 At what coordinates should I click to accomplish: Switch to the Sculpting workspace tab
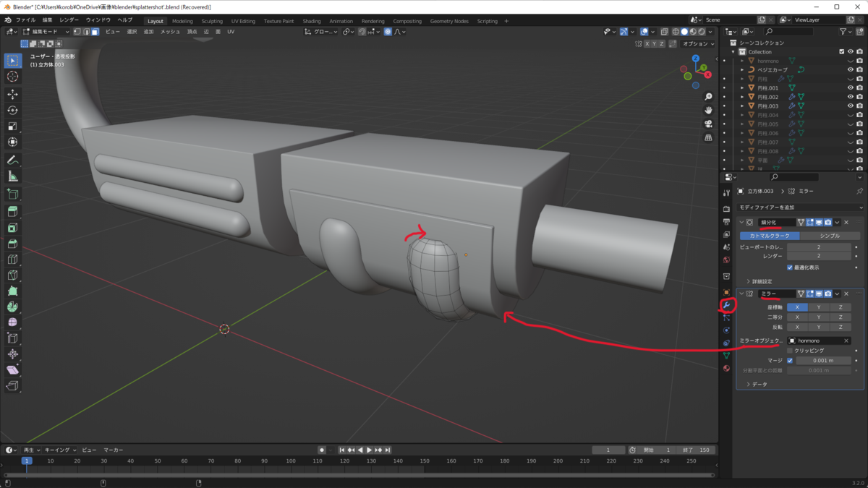pos(212,21)
